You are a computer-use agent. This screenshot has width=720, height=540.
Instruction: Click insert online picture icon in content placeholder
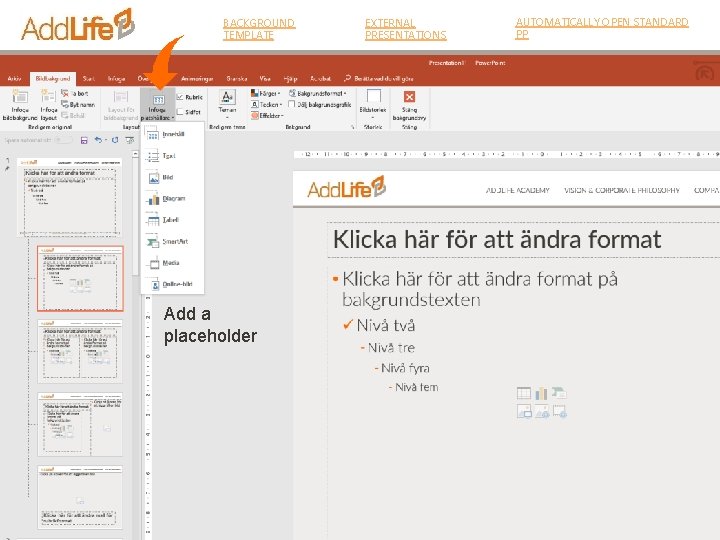point(542,411)
